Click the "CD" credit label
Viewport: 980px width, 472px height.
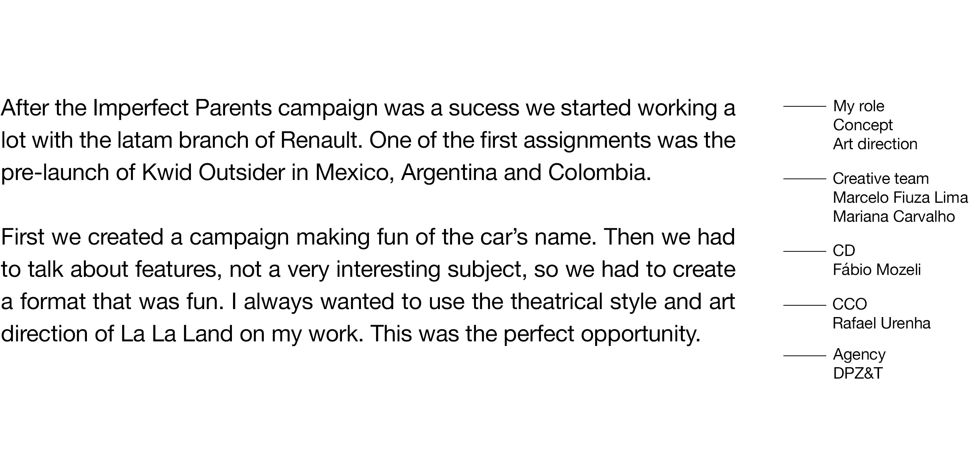pos(844,251)
